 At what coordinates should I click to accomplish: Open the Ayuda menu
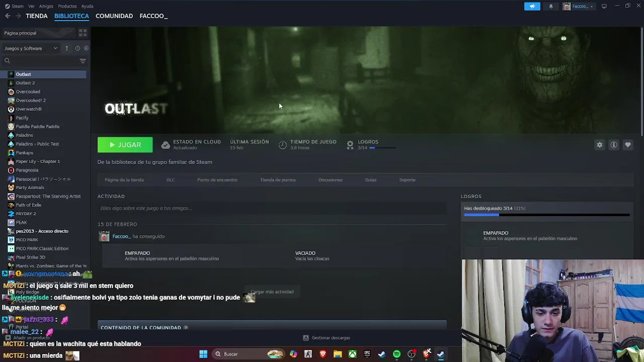(87, 6)
